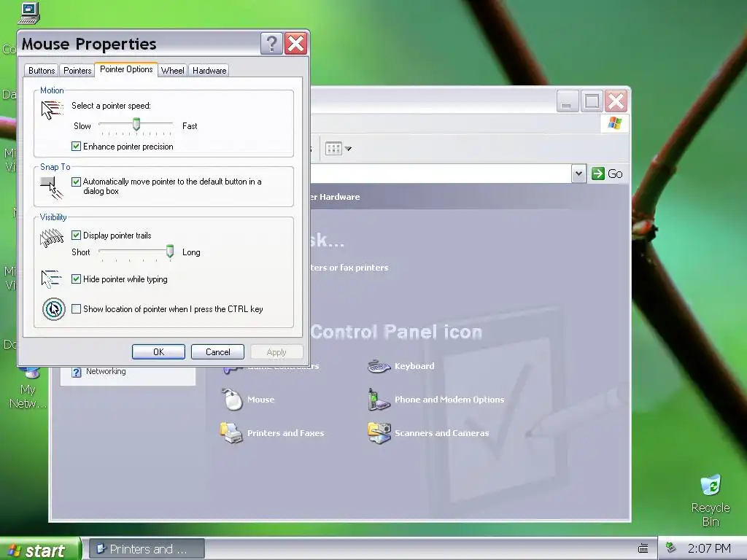Click the Go button in address bar
This screenshot has height=560, width=747.
point(607,174)
